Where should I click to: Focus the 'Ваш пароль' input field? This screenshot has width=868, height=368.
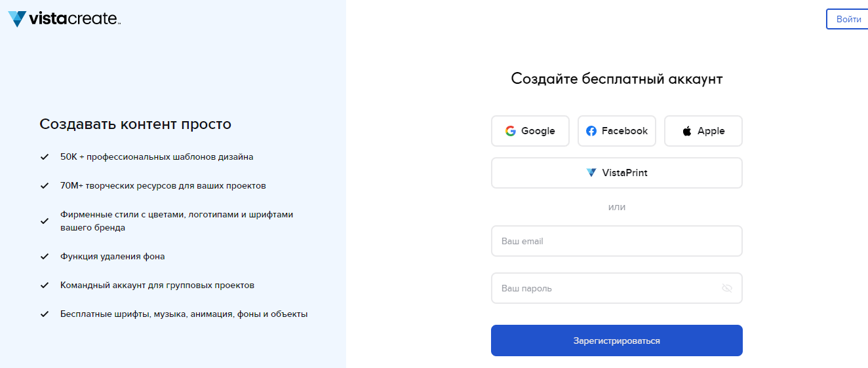(x=617, y=288)
